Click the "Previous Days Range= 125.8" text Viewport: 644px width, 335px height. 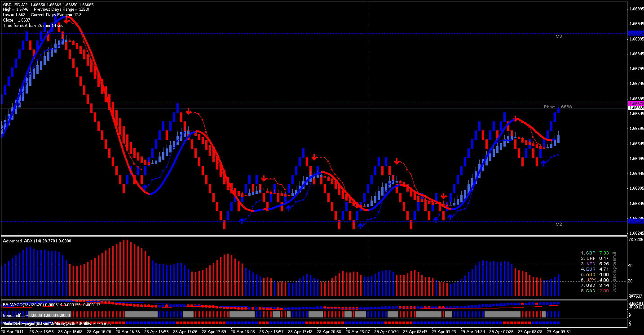61,9
